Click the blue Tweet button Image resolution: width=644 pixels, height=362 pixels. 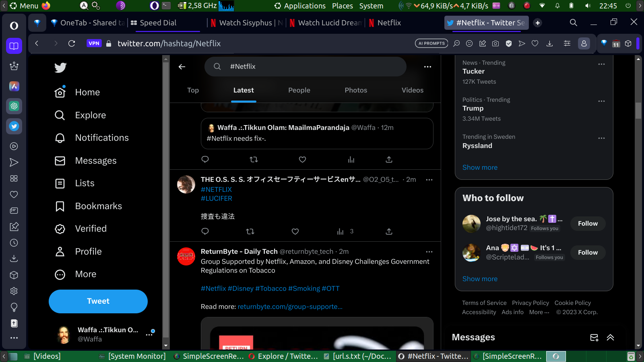98,301
